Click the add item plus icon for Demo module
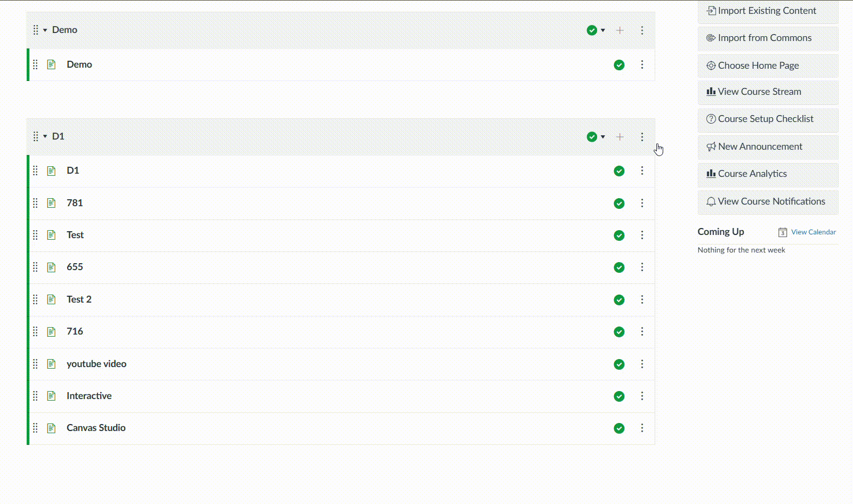The width and height of the screenshot is (853, 504). pyautogui.click(x=619, y=30)
